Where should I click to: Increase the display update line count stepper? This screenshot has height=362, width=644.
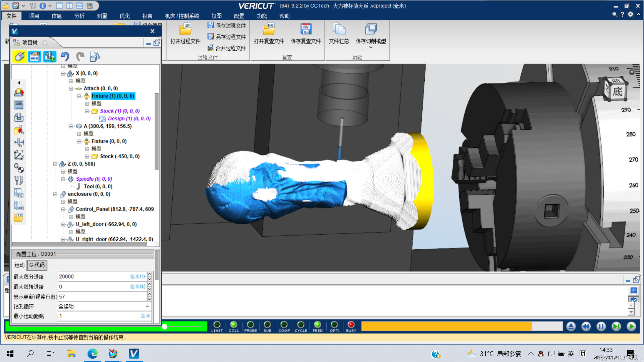pyautogui.click(x=150, y=294)
